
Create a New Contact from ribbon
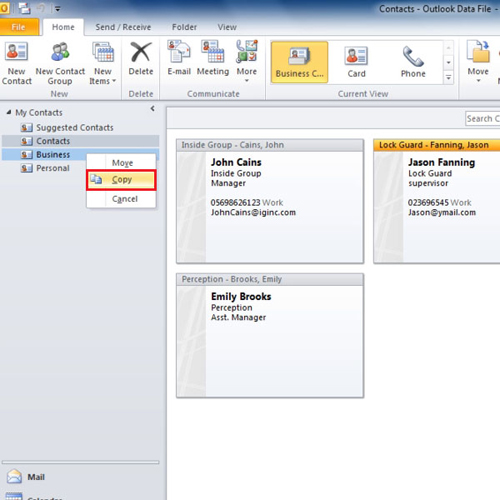point(16,63)
